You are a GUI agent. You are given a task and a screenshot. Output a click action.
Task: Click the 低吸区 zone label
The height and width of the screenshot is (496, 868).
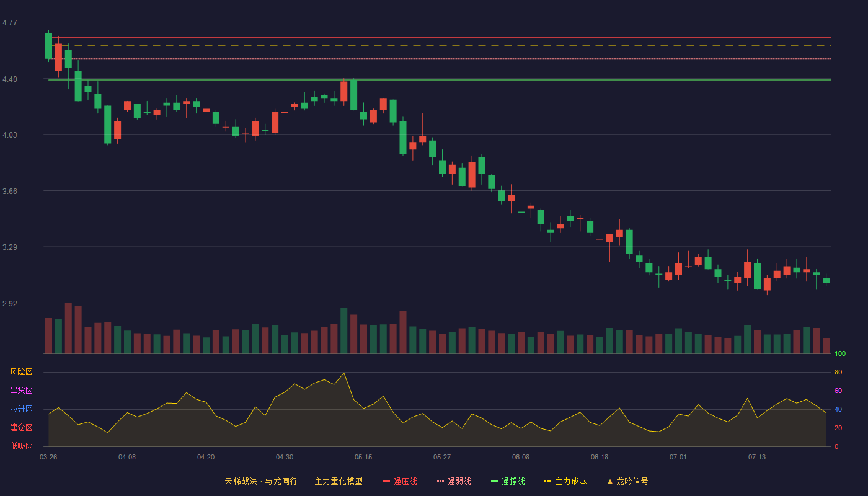point(21,446)
